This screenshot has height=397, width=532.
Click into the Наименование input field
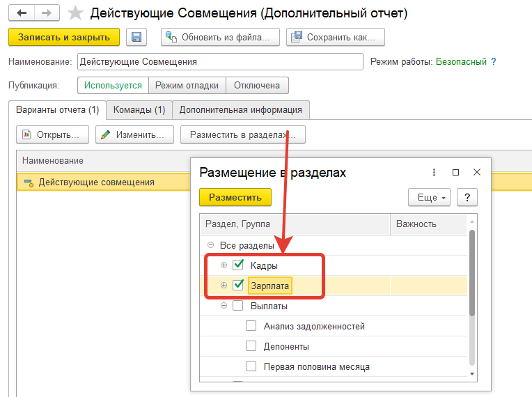click(220, 62)
